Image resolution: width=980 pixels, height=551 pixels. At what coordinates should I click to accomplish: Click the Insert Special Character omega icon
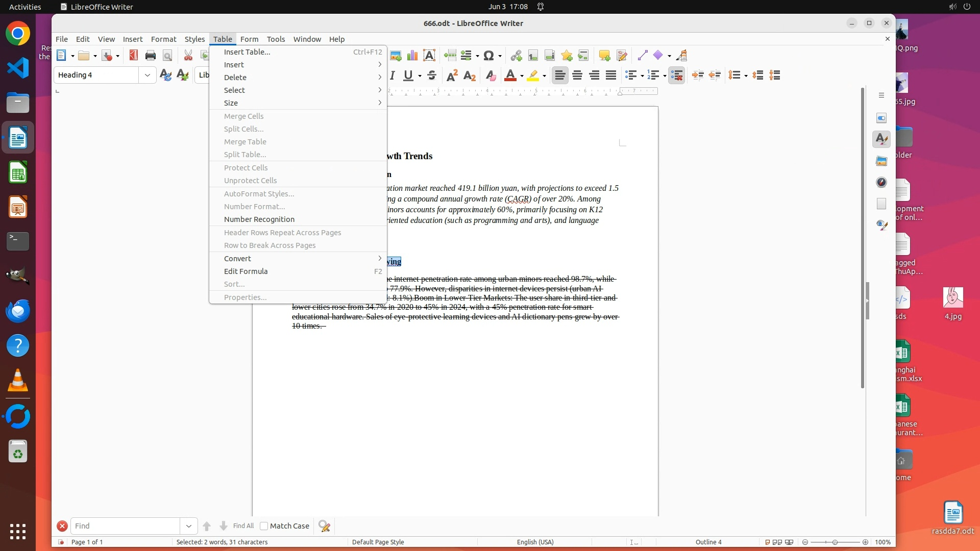(x=488, y=56)
